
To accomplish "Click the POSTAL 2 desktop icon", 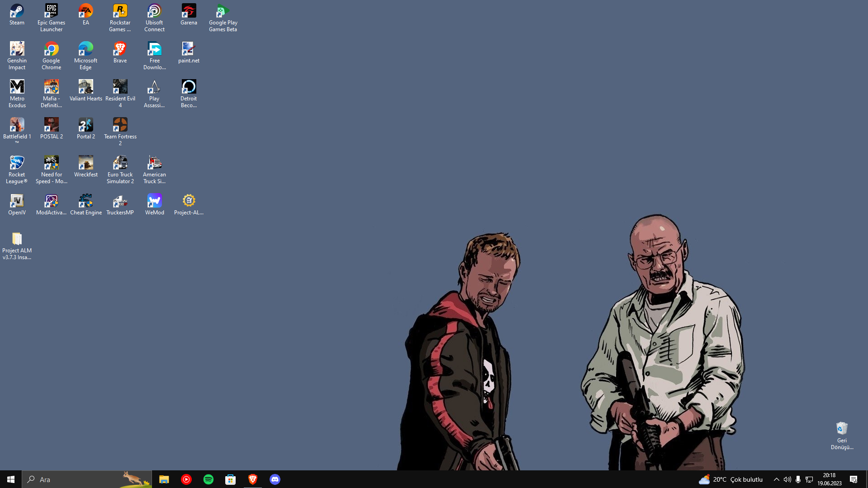I will pos(51,128).
